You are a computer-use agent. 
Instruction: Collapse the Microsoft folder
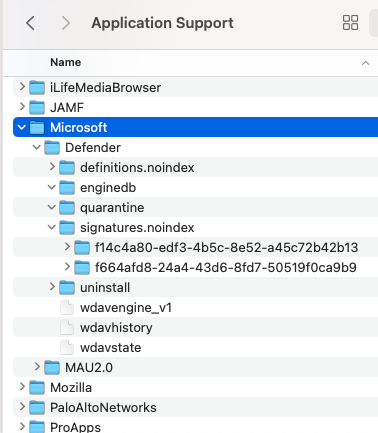tap(22, 127)
